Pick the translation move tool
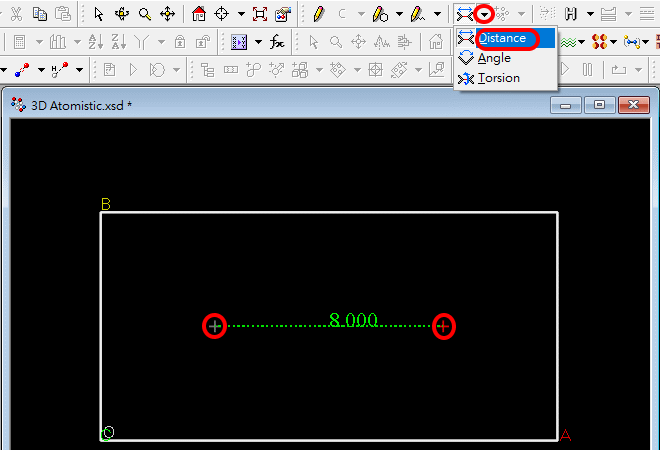 point(167,14)
